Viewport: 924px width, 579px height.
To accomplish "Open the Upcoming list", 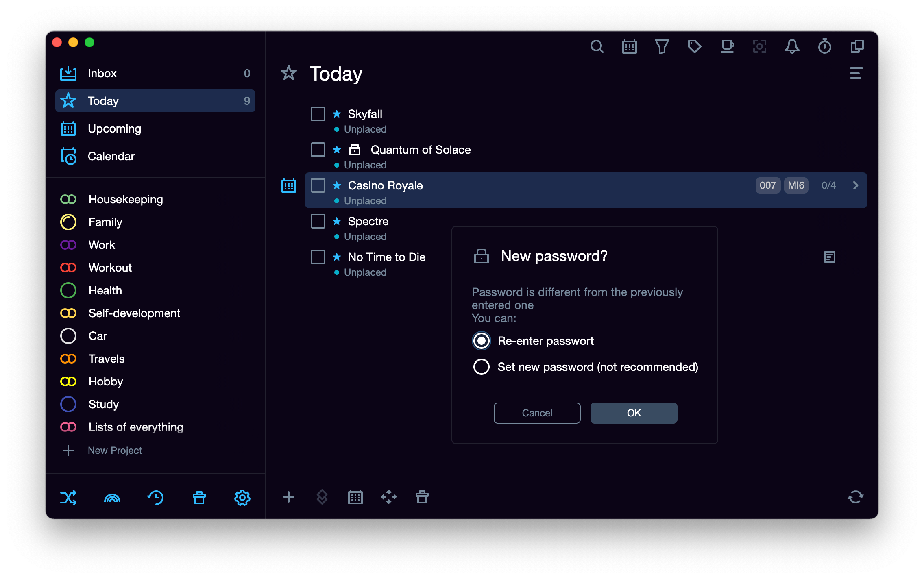I will pos(155,128).
